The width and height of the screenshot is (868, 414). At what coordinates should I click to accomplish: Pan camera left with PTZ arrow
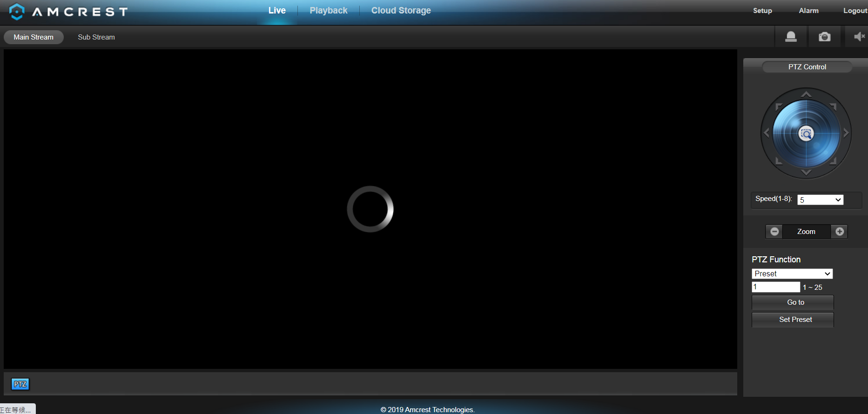[x=767, y=133]
